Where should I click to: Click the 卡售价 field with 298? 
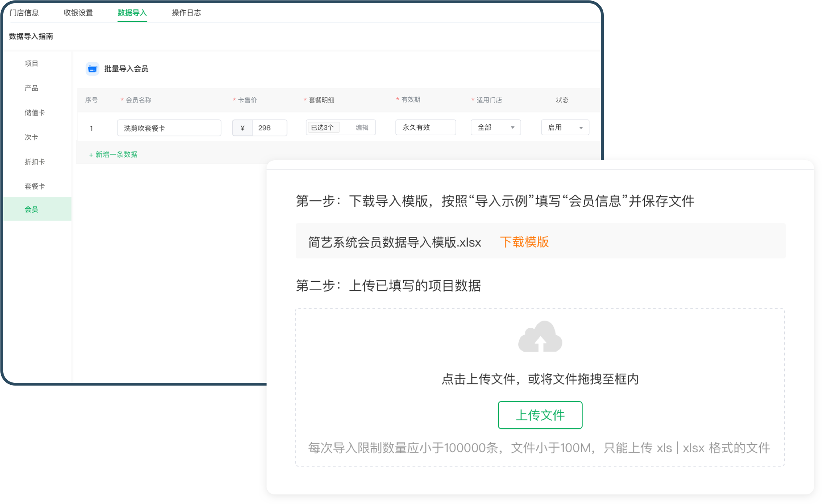pyautogui.click(x=260, y=128)
